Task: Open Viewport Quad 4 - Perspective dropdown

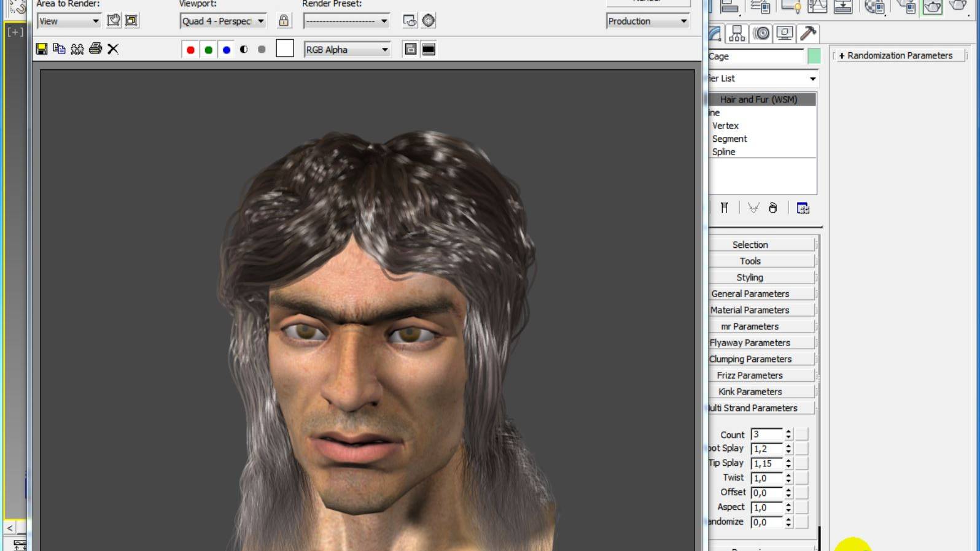Action: 224,21
